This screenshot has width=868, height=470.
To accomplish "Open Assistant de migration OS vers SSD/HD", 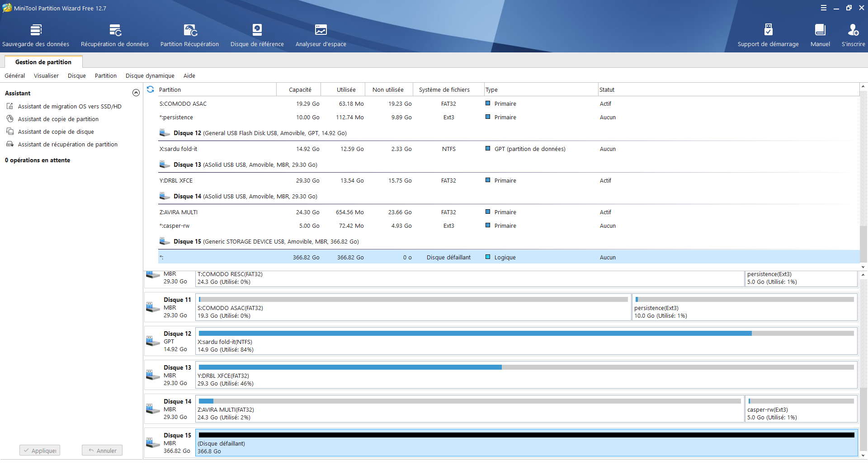I will (70, 106).
